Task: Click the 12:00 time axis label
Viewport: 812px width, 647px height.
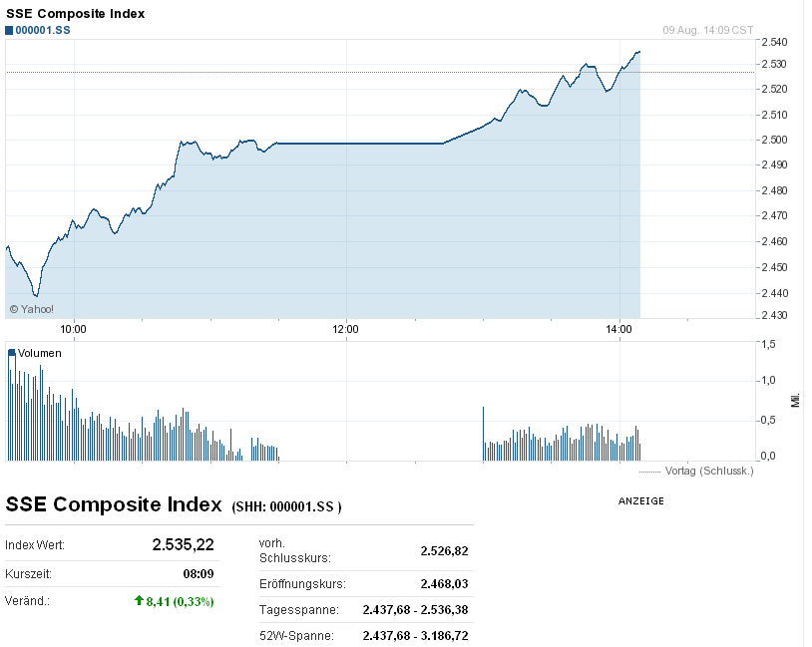Action: (345, 329)
